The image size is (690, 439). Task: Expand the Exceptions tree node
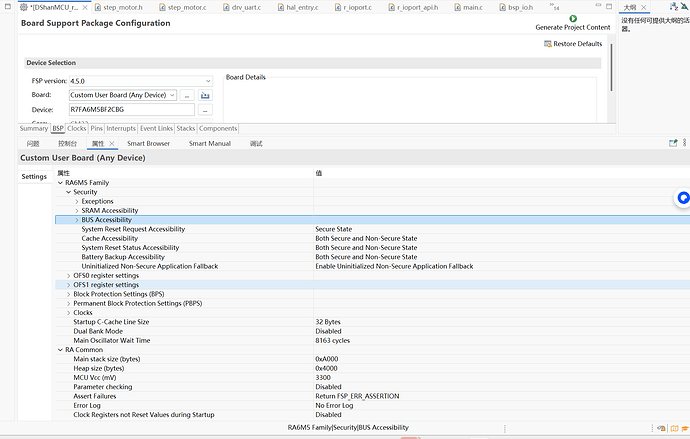pyautogui.click(x=77, y=201)
